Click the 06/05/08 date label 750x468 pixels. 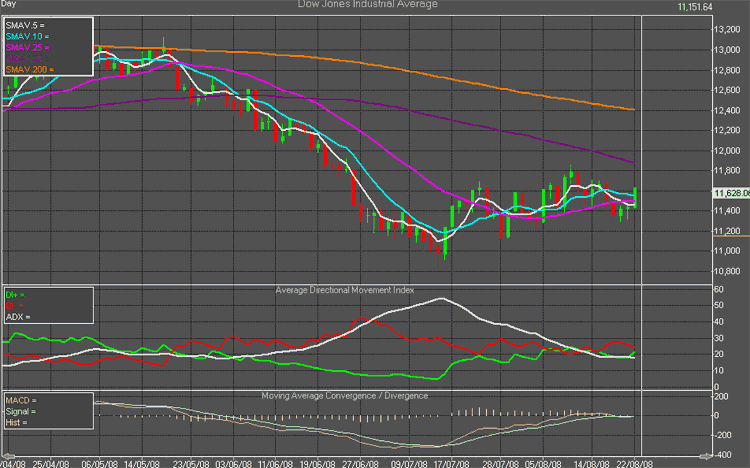(x=99, y=464)
